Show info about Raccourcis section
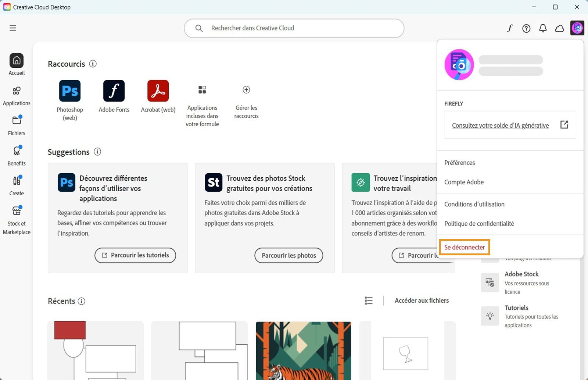This screenshot has width=588, height=380. pos(93,64)
